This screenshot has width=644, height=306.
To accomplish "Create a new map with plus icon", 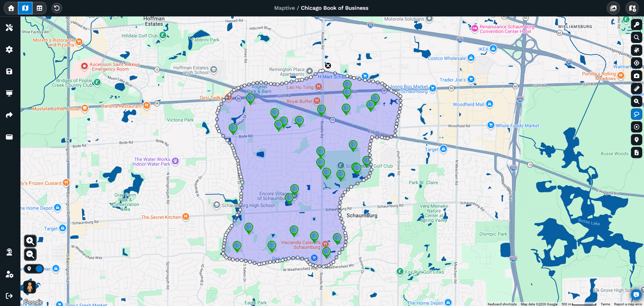I will pyautogui.click(x=632, y=8).
